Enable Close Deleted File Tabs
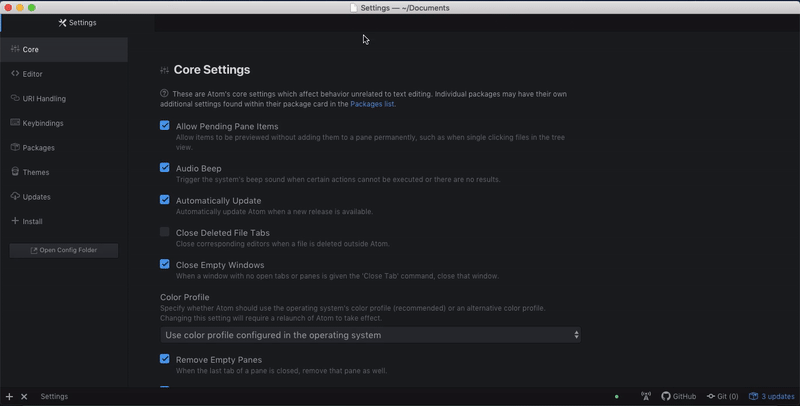 [164, 232]
